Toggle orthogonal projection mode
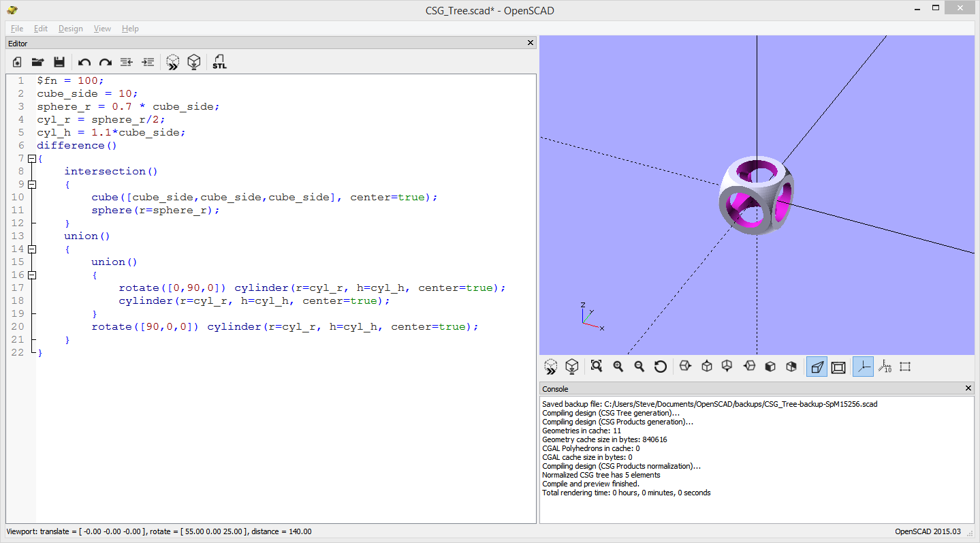The width and height of the screenshot is (980, 543). coord(838,367)
